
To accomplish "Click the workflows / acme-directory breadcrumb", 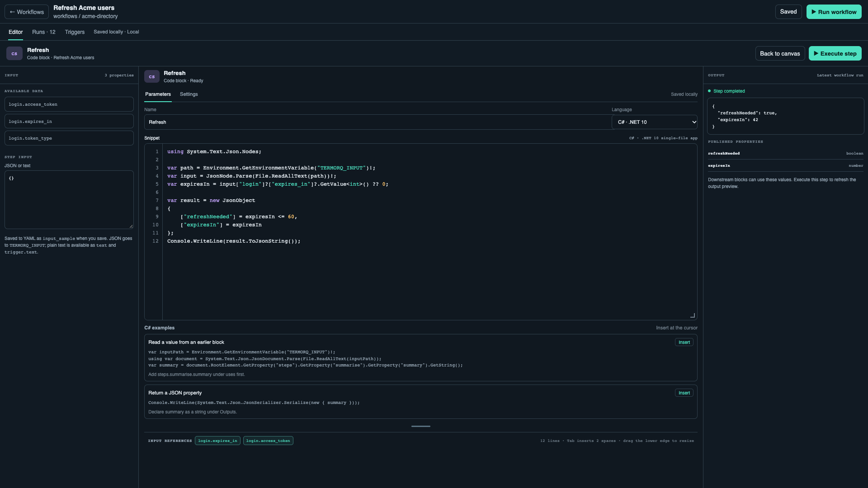I will [85, 16].
